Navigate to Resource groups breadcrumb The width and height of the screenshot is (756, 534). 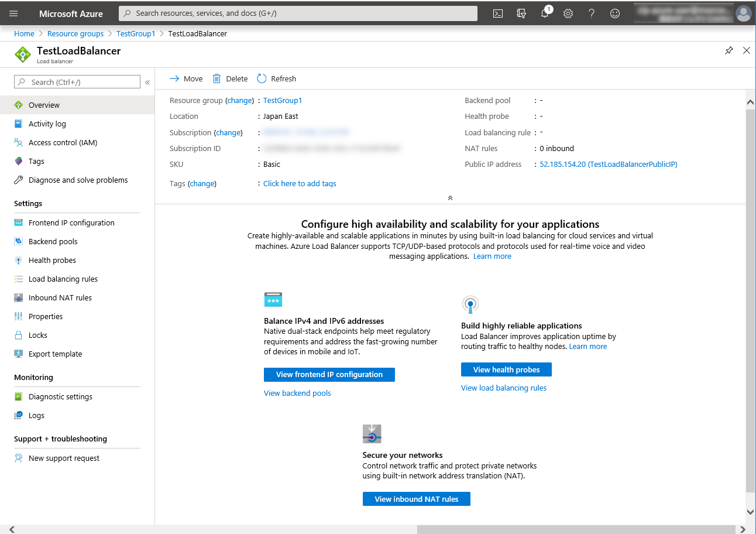(75, 34)
